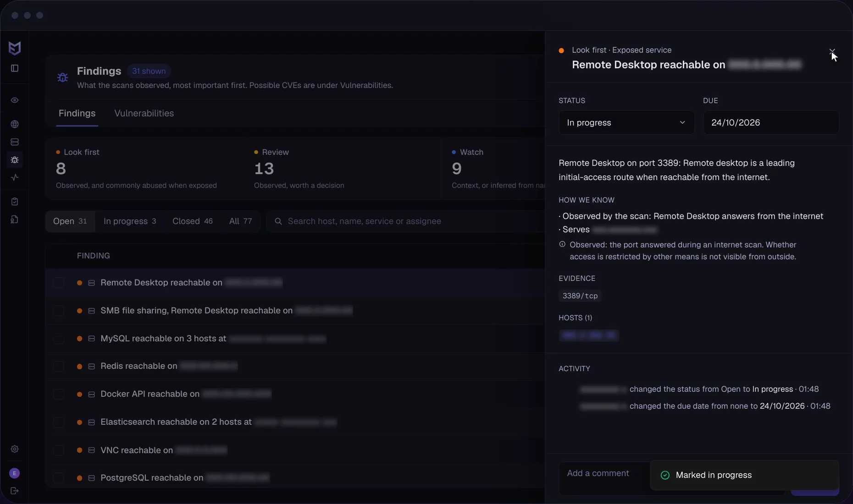The image size is (853, 504).
Task: Check the Docker API reachable row checkbox
Action: (x=59, y=394)
